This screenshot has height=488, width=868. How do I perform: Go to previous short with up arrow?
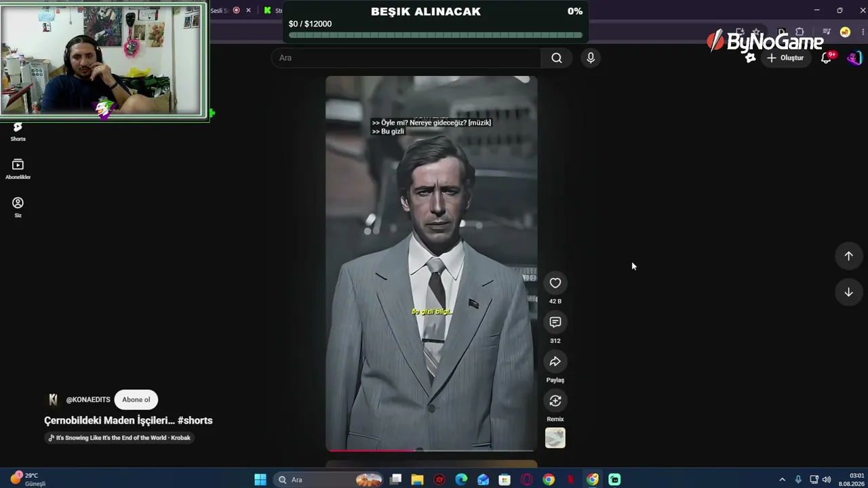[848, 256]
